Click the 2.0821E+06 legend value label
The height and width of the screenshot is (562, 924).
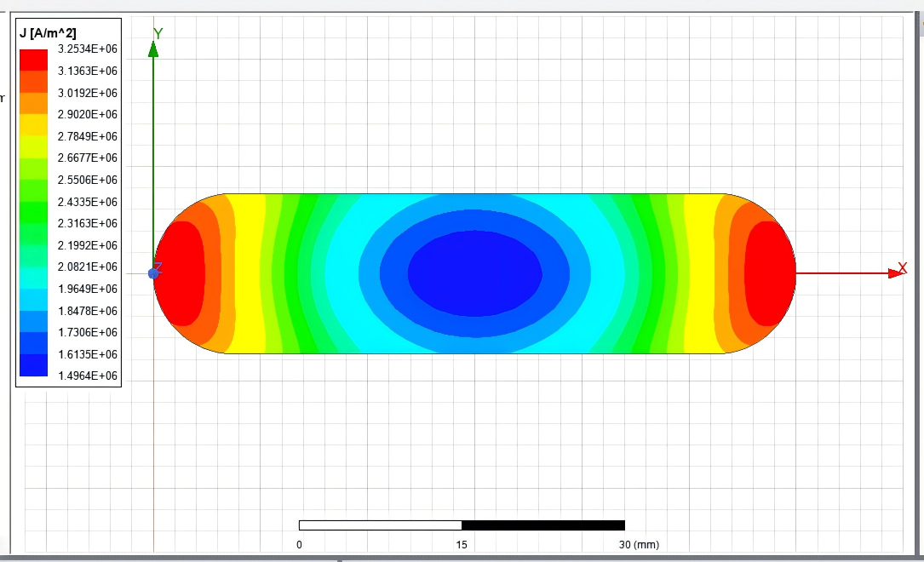[94, 267]
